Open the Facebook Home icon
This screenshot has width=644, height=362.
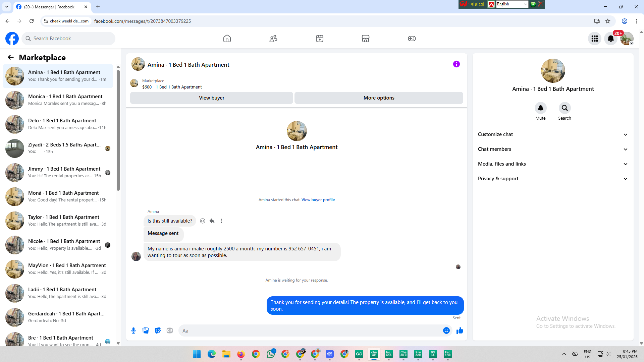[x=227, y=39]
